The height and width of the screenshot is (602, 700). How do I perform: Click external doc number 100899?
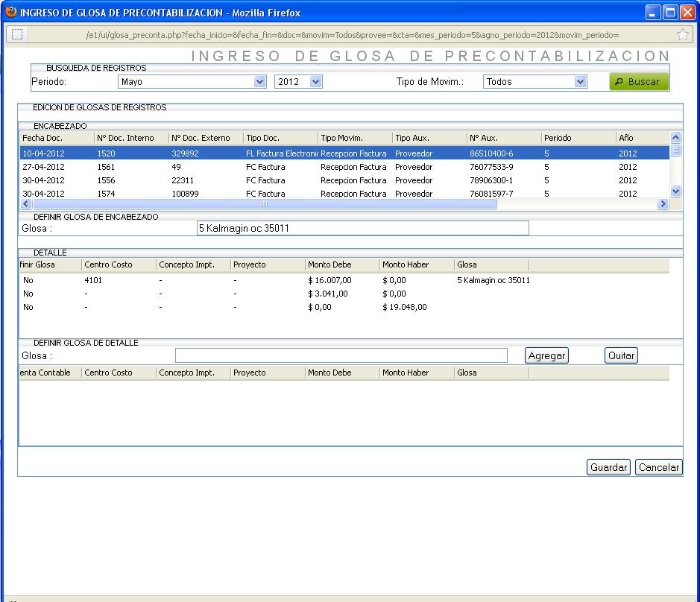186,194
